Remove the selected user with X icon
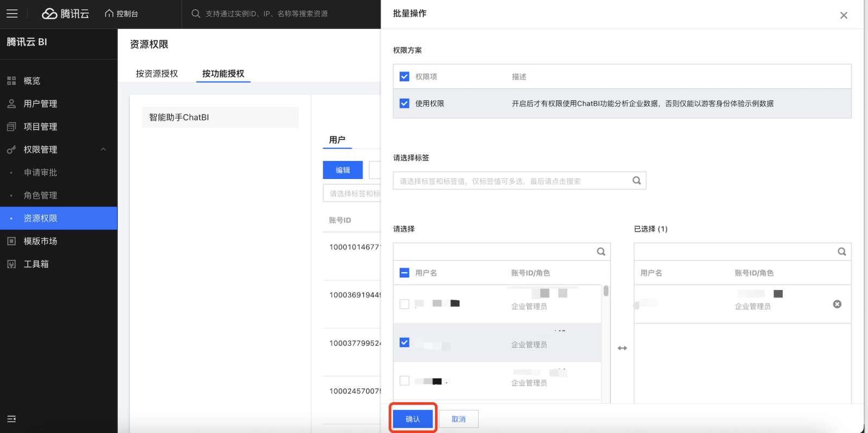This screenshot has width=868, height=433. (837, 304)
